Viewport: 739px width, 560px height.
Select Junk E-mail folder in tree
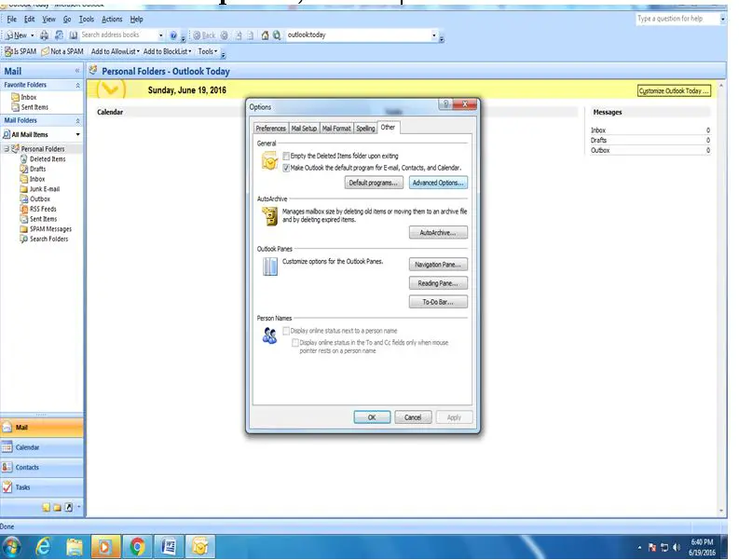pos(45,189)
